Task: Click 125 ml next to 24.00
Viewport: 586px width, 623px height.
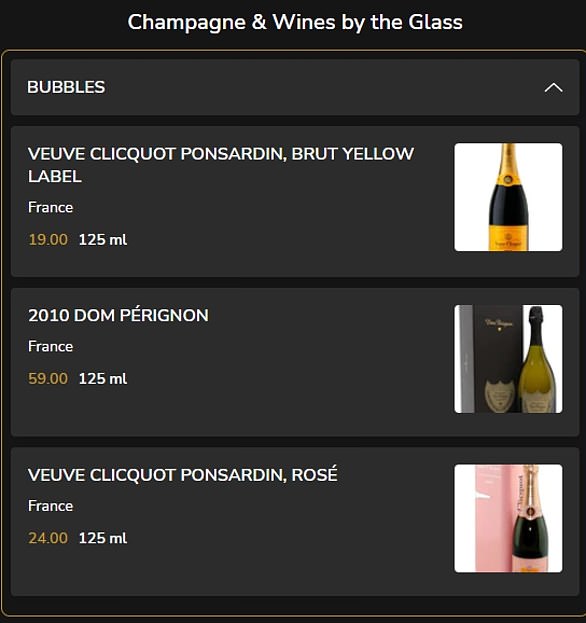Action: (103, 538)
